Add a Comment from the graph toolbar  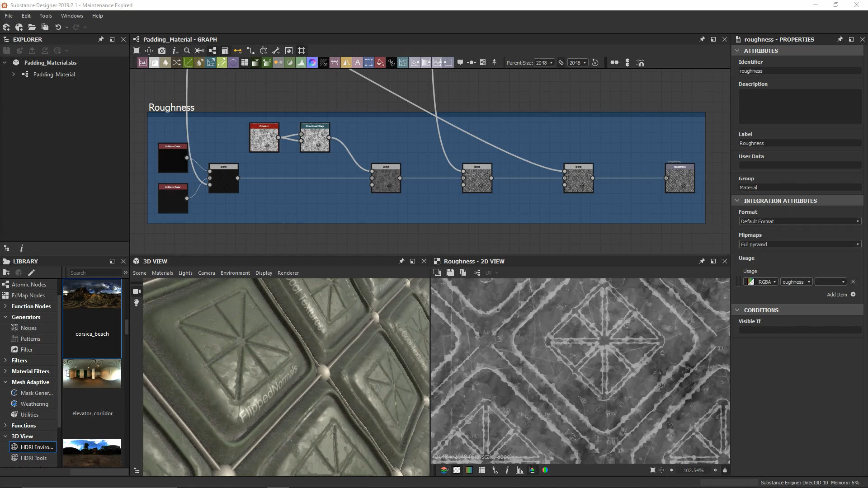pos(460,62)
